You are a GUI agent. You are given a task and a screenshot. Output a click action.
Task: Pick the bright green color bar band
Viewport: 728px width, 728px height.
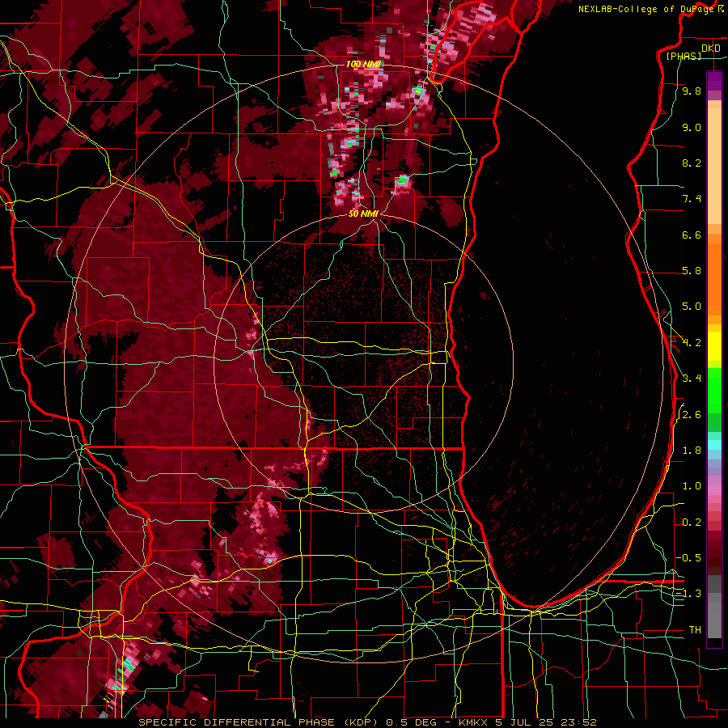(x=714, y=390)
